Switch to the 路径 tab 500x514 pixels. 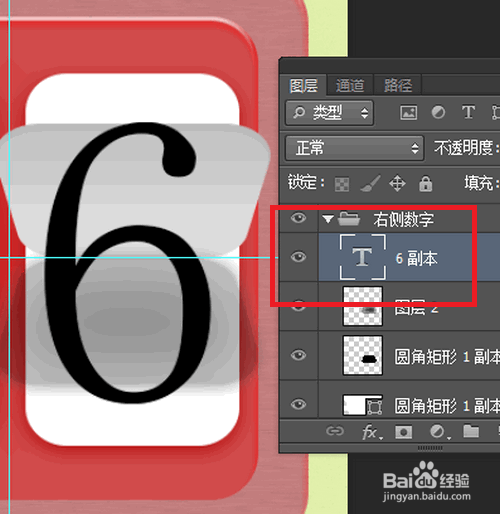[x=397, y=85]
